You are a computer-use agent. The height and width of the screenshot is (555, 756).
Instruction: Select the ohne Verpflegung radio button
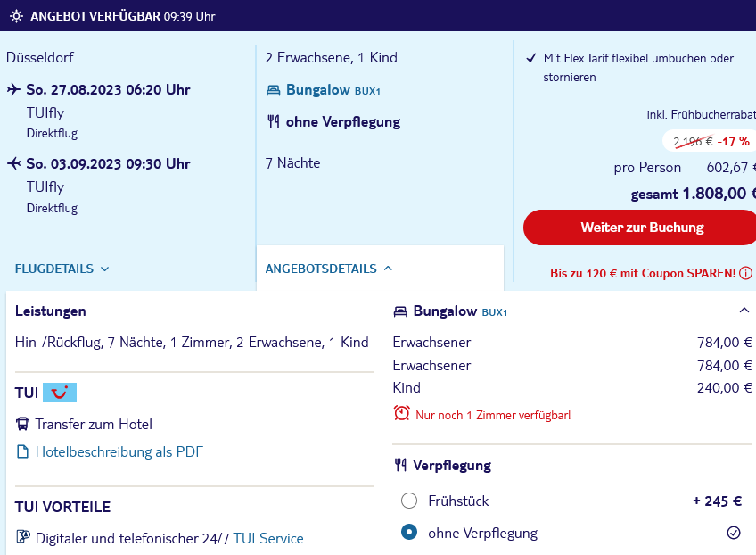tap(409, 533)
